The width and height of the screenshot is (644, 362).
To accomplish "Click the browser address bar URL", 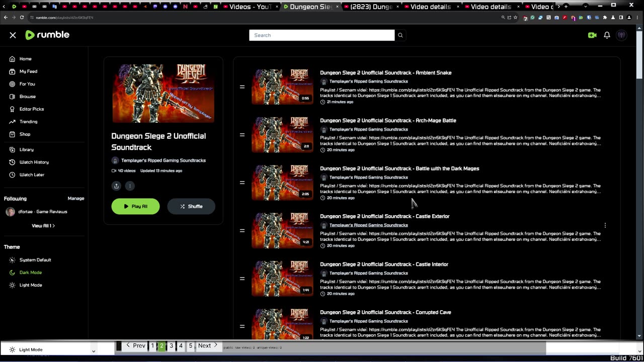I will [64, 18].
